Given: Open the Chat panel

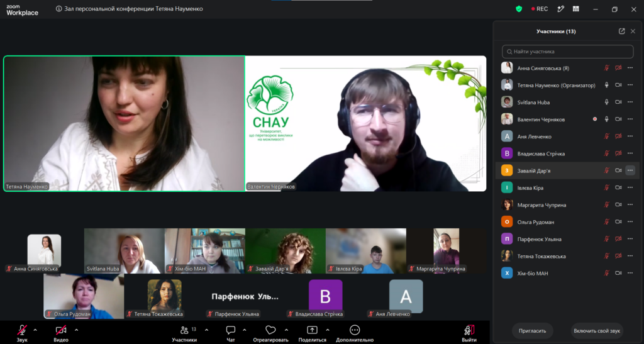Looking at the screenshot, I should point(230,333).
